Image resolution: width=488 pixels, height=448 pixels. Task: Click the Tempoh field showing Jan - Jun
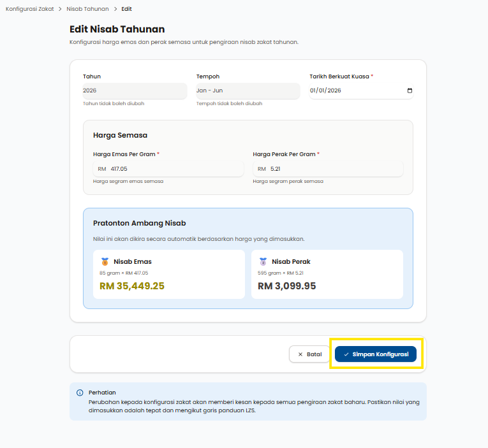coord(248,90)
